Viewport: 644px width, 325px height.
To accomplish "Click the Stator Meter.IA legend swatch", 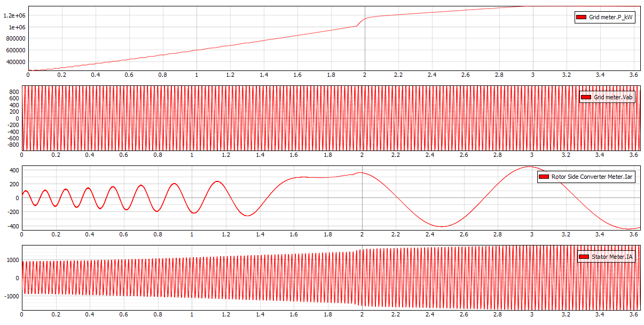I will click(583, 257).
